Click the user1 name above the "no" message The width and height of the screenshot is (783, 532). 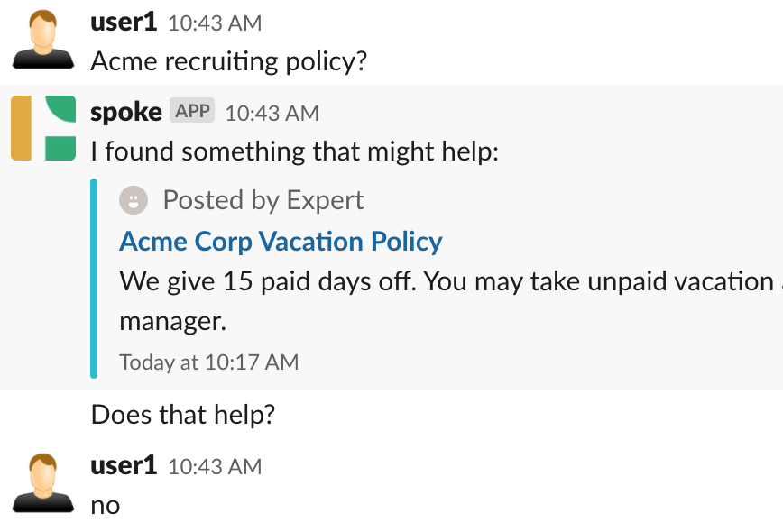124,466
